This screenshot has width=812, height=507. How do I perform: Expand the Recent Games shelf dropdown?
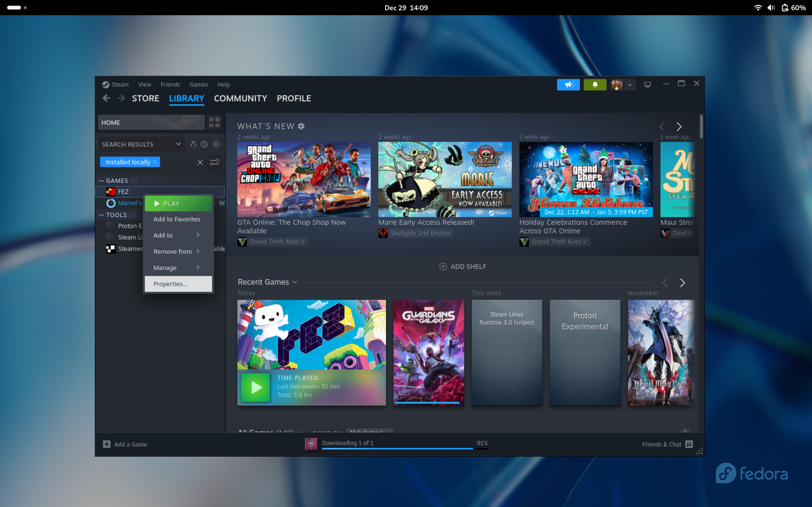click(x=295, y=282)
